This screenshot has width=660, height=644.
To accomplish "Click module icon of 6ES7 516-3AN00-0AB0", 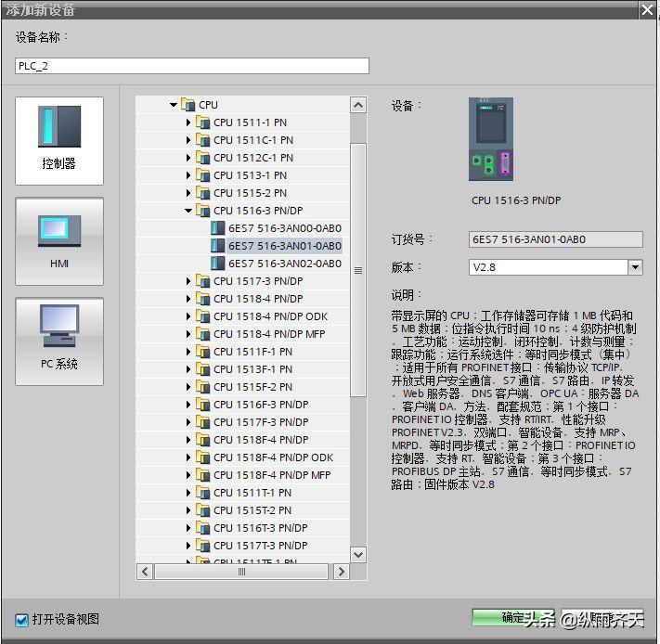I will pos(217,228).
